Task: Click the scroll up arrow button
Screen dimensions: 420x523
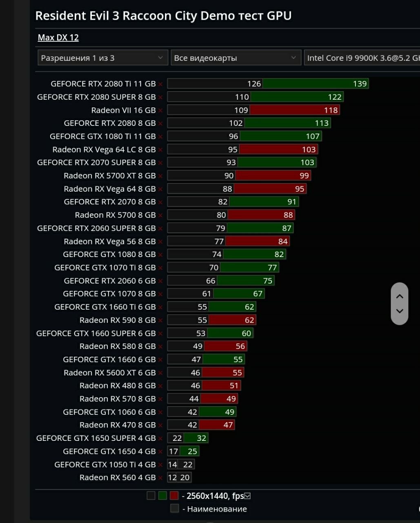Action: (400, 296)
